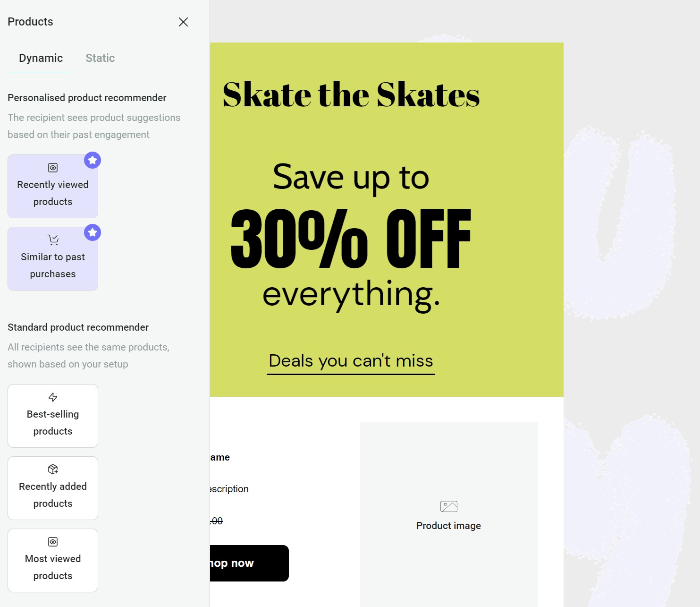Switch to the Static tab

click(x=100, y=58)
